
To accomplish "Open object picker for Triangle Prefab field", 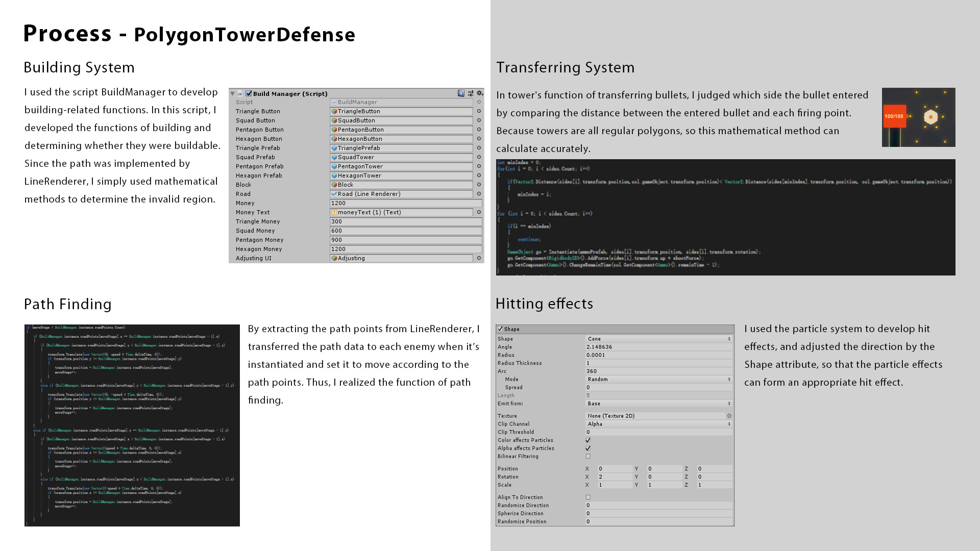I will point(479,148).
